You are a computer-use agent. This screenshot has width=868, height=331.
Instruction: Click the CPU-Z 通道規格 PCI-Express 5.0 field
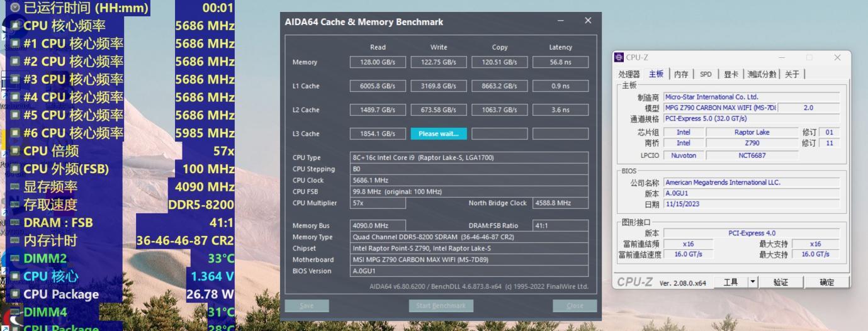coord(752,118)
